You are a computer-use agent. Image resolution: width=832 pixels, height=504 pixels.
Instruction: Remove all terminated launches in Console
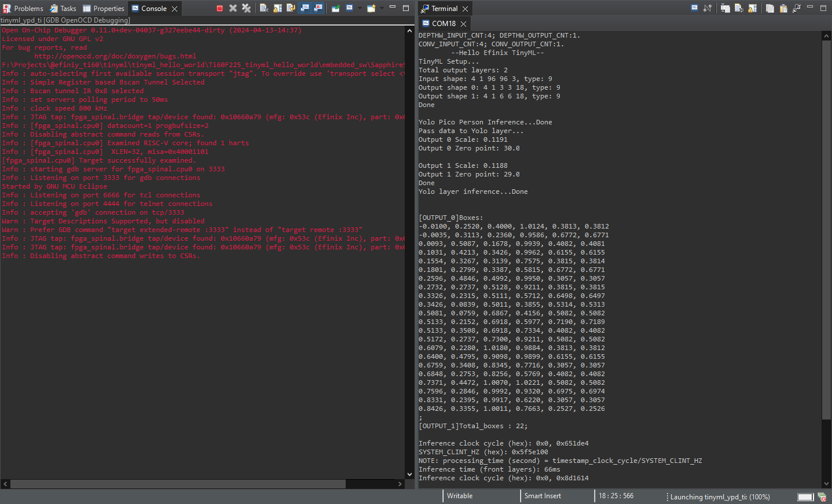coord(246,8)
